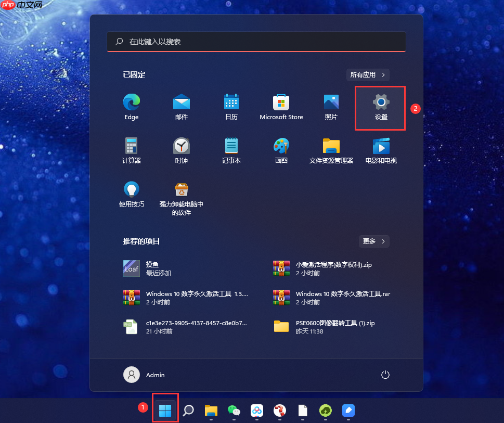Viewport: 504px width, 423px height.
Task: Click the 在此键入以搜索 search box
Action: coord(256,42)
